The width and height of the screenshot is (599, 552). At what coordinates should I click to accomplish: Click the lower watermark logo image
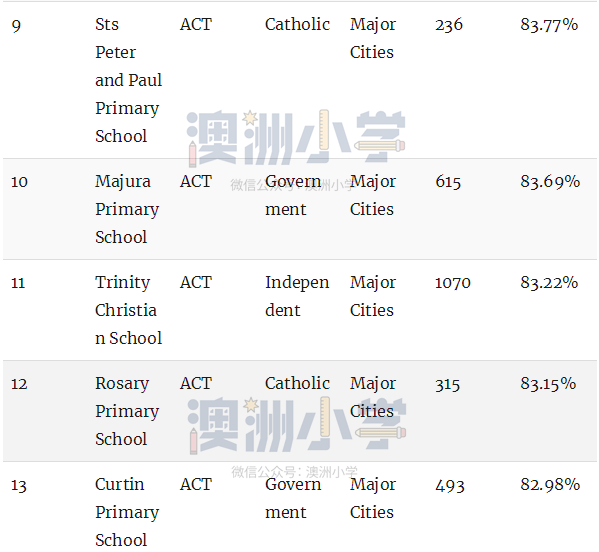pyautogui.click(x=297, y=425)
